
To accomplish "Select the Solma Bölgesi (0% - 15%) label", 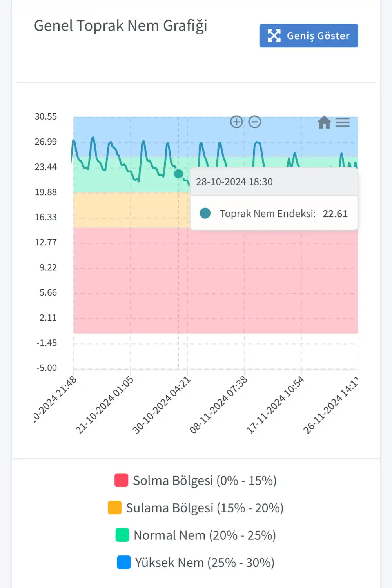I will coord(205,480).
